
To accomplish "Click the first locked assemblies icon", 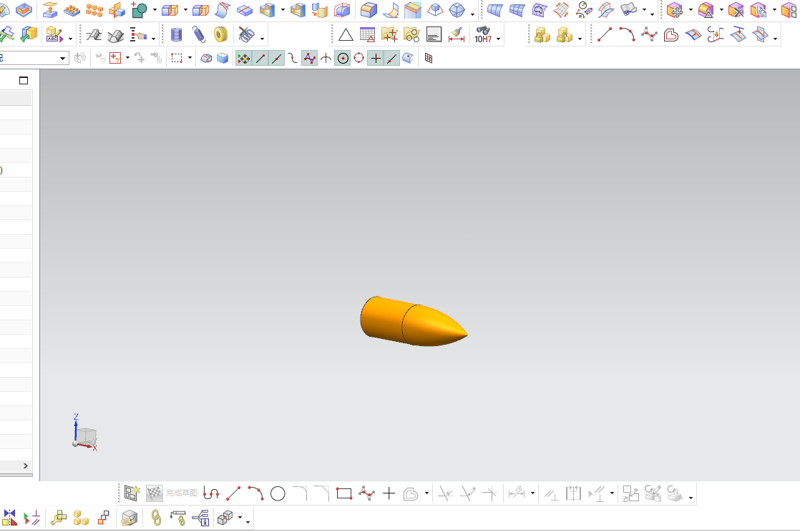I will (x=542, y=35).
